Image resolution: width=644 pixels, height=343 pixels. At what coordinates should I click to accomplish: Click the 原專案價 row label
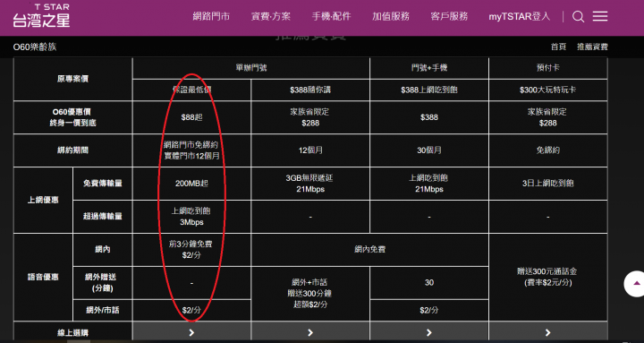pos(72,79)
